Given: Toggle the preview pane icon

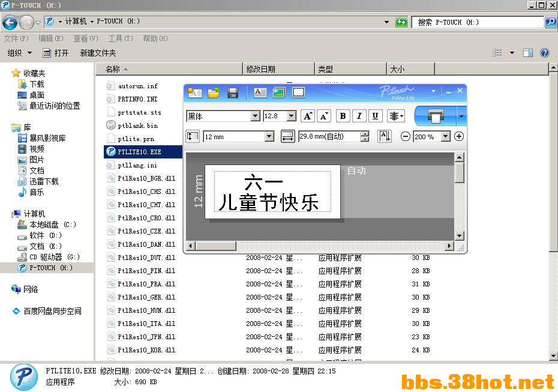Looking at the screenshot, I should [x=528, y=53].
